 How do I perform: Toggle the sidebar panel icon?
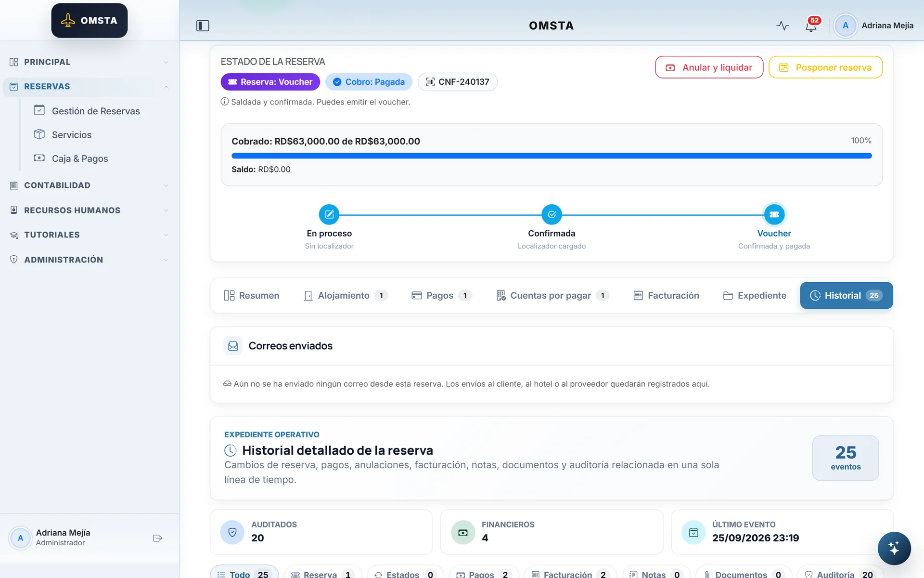point(203,26)
